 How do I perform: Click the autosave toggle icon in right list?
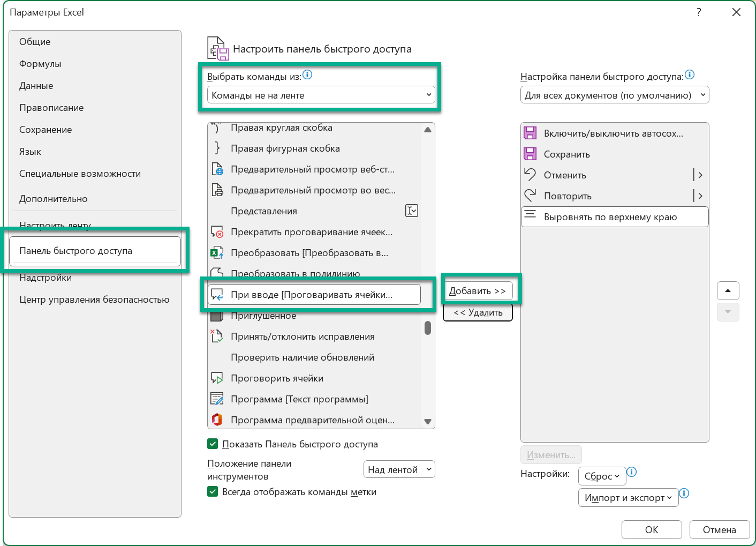click(530, 133)
